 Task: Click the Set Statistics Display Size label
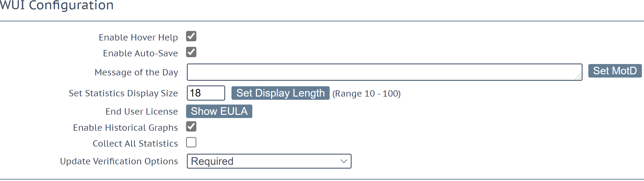pos(123,93)
